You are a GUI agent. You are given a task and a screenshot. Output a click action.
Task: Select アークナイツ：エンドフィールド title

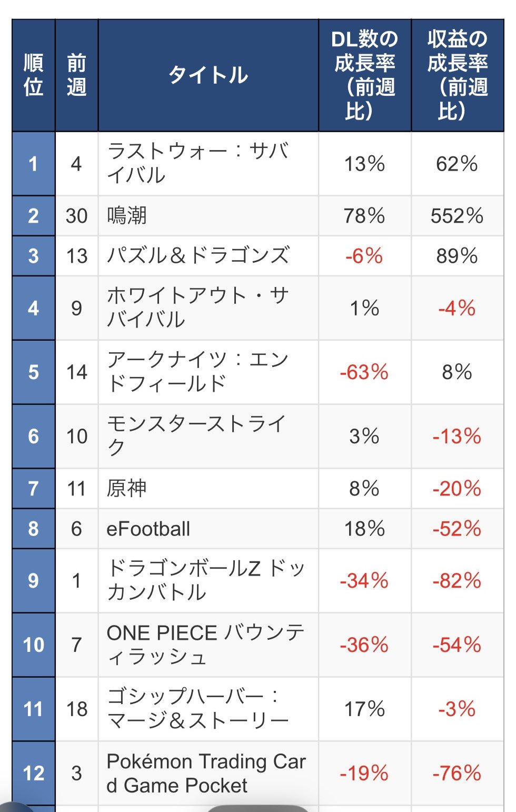pyautogui.click(x=197, y=372)
